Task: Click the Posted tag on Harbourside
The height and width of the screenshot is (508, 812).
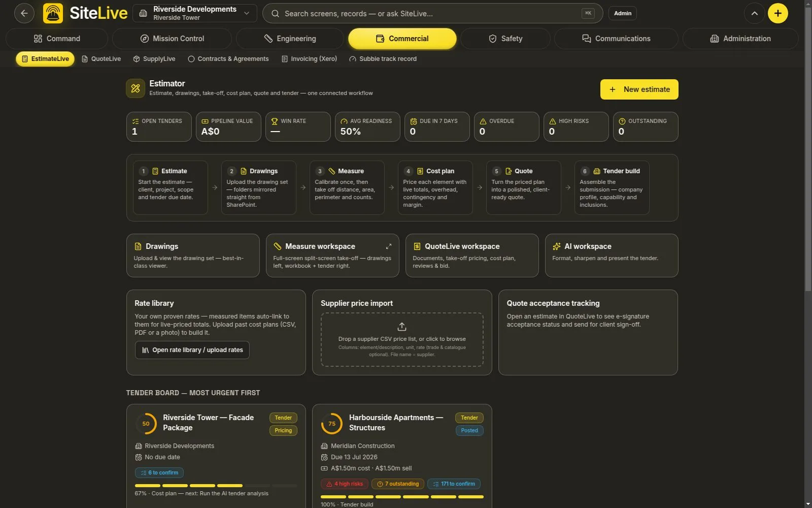Action: 469,430
